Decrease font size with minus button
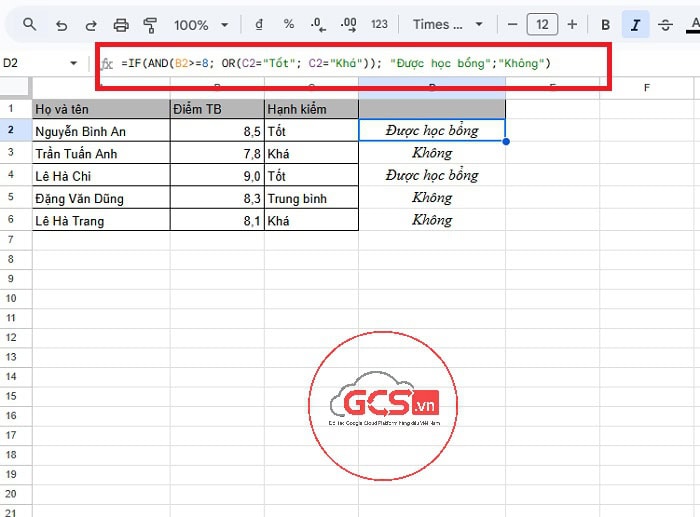 pyautogui.click(x=512, y=24)
